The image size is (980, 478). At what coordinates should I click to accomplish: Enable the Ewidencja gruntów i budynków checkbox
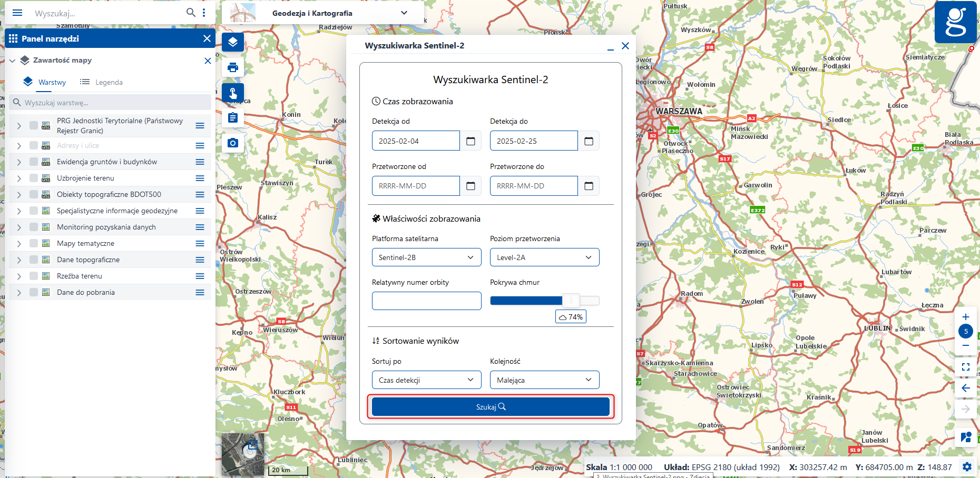[x=34, y=162]
